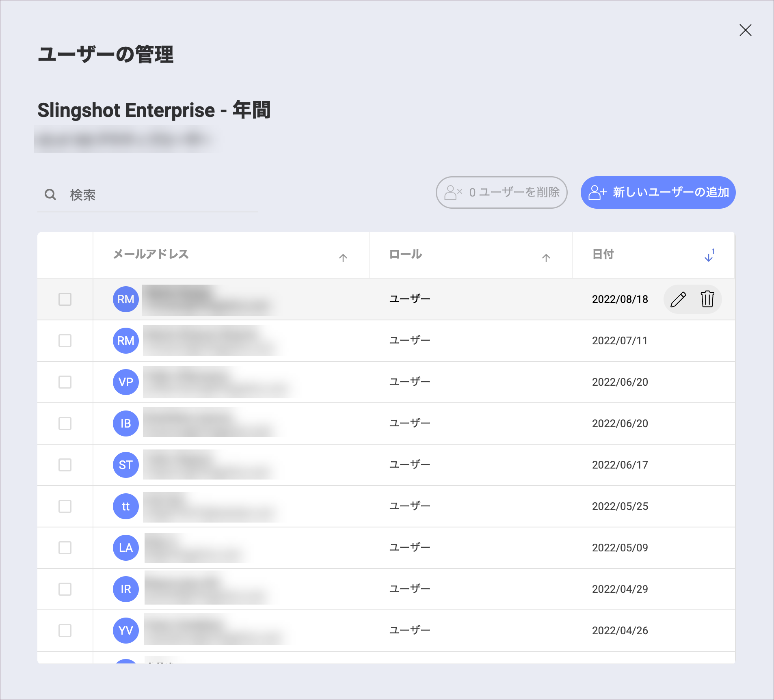Select the YV user checkbox
774x700 pixels.
pos(65,631)
